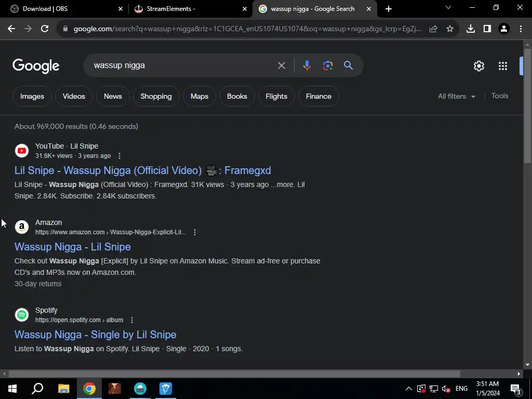The width and height of the screenshot is (532, 399).
Task: Open Google Lens image search icon
Action: [x=328, y=65]
